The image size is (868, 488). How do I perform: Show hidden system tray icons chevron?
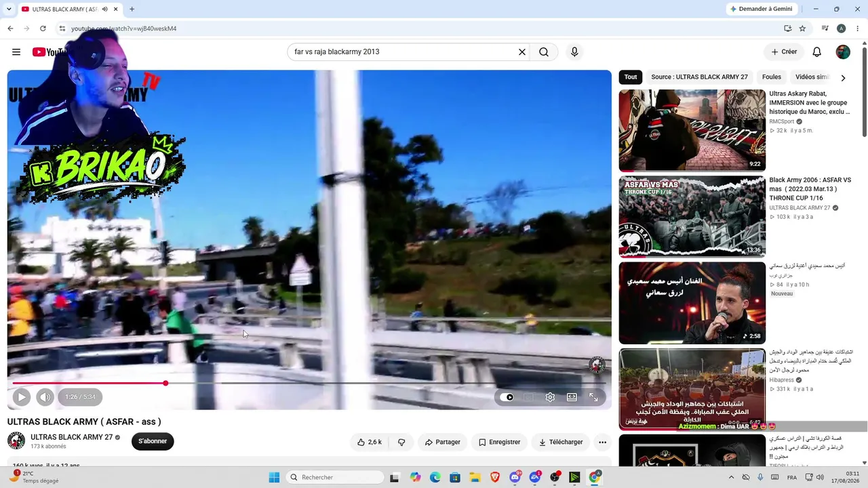click(x=731, y=477)
